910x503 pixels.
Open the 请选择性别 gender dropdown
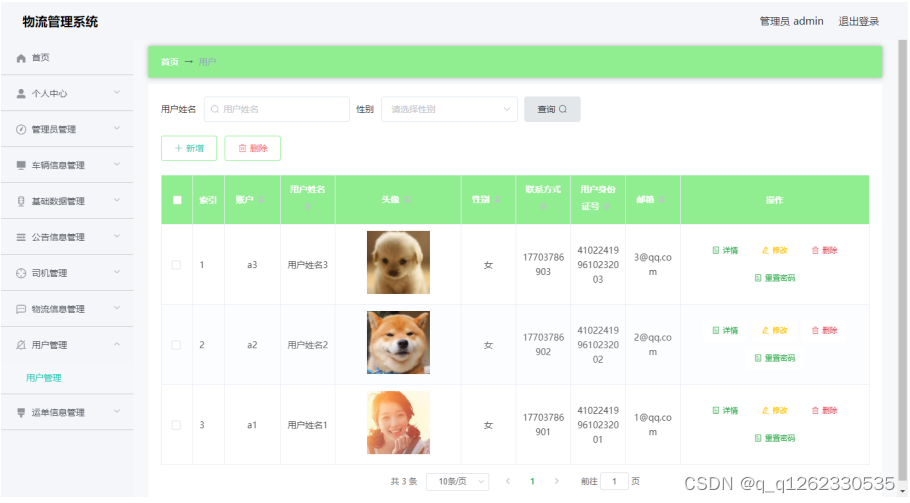click(449, 109)
